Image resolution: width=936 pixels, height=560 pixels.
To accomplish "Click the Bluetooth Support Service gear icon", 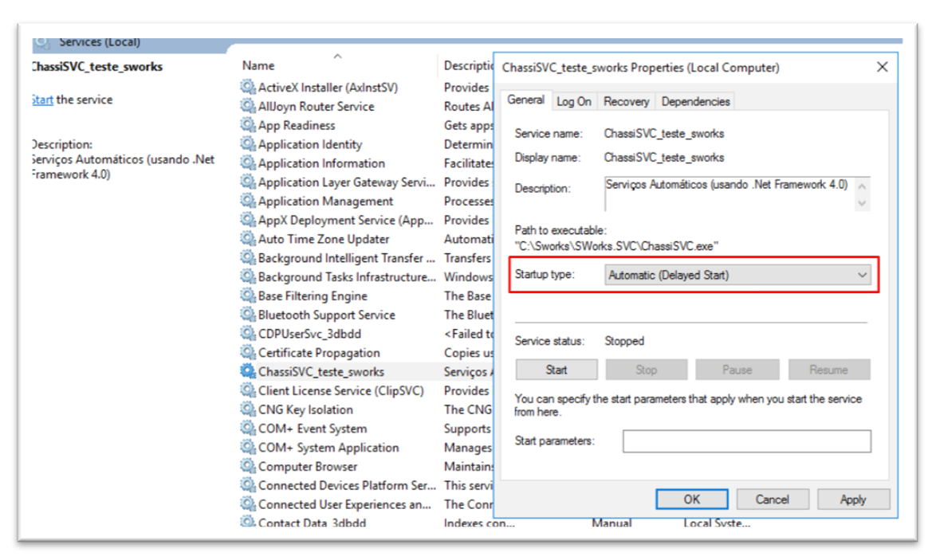I will click(x=248, y=315).
